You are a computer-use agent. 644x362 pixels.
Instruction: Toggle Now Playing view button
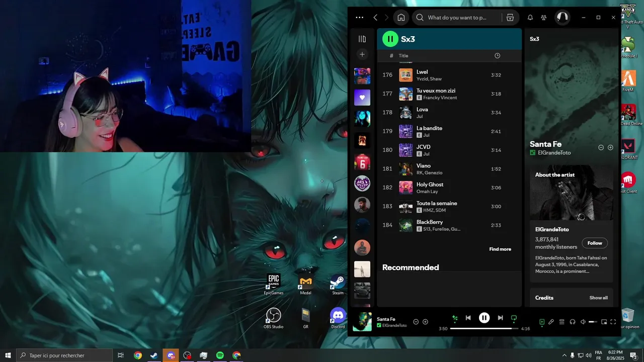(x=542, y=322)
